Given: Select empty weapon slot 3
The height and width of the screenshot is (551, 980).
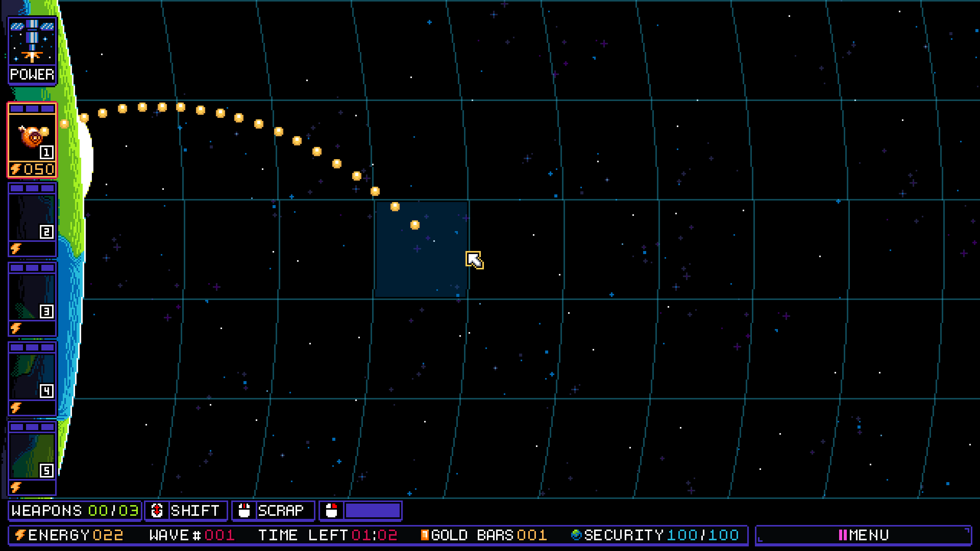Looking at the screenshot, I should pos(32,299).
